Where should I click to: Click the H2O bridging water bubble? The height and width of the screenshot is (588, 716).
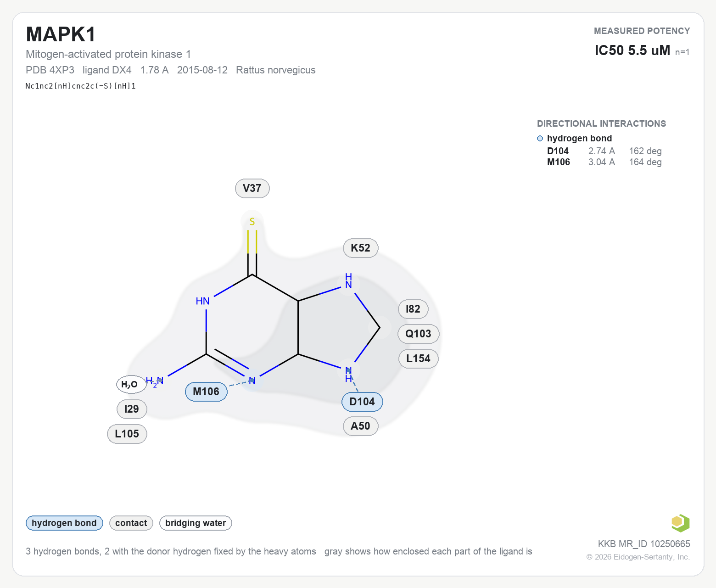pyautogui.click(x=131, y=384)
